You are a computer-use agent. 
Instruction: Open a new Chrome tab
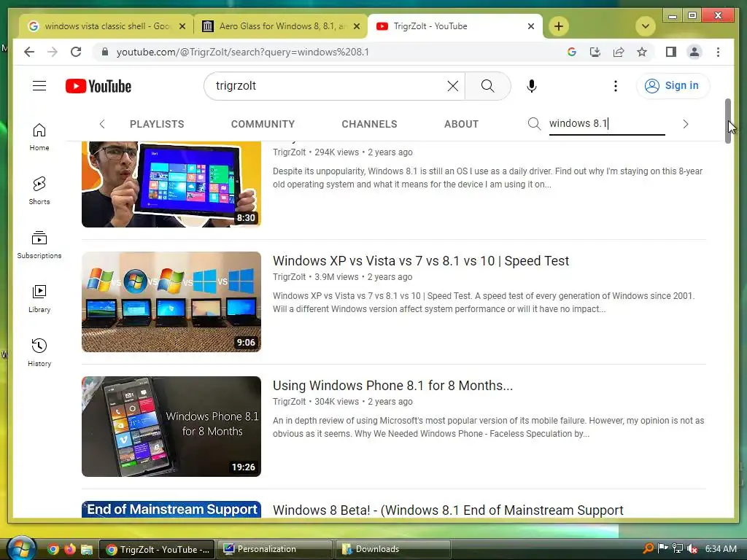(x=558, y=26)
